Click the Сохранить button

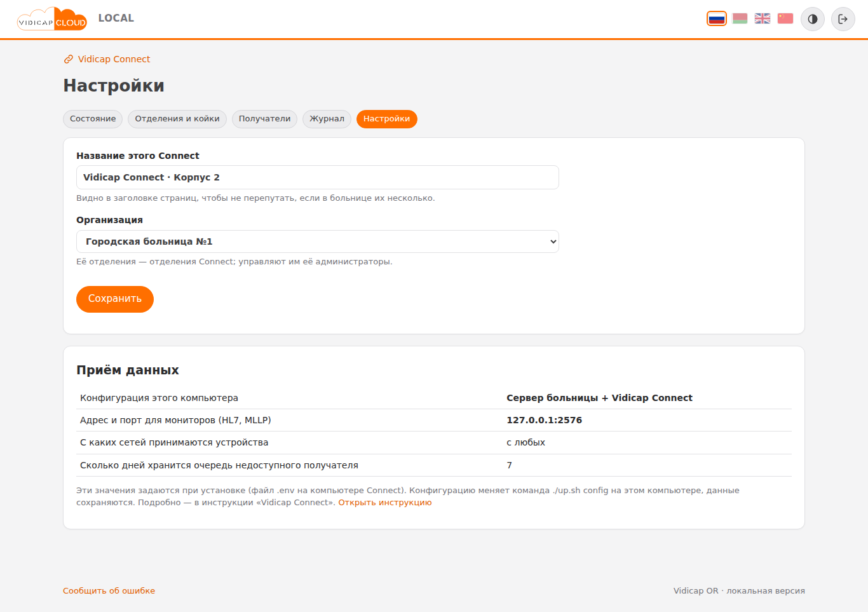tap(115, 299)
